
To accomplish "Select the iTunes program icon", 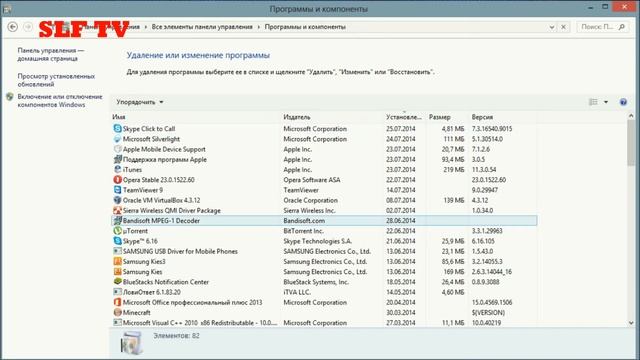I will click(x=118, y=169).
